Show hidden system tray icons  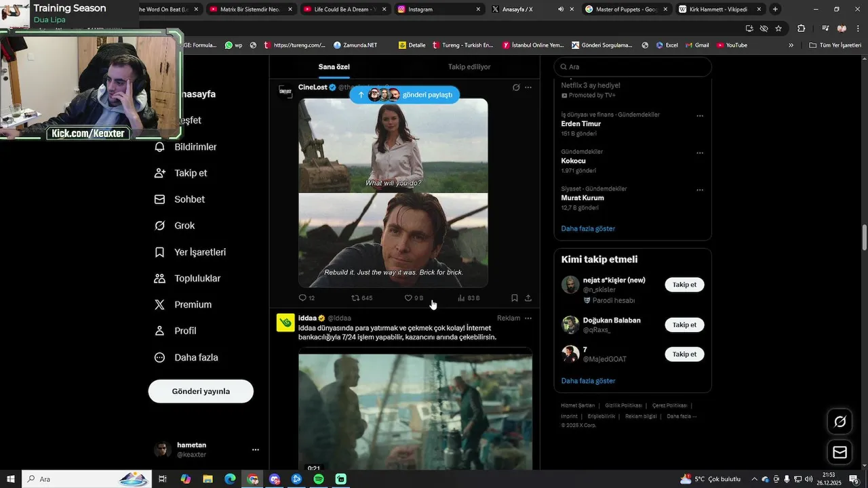tap(755, 479)
